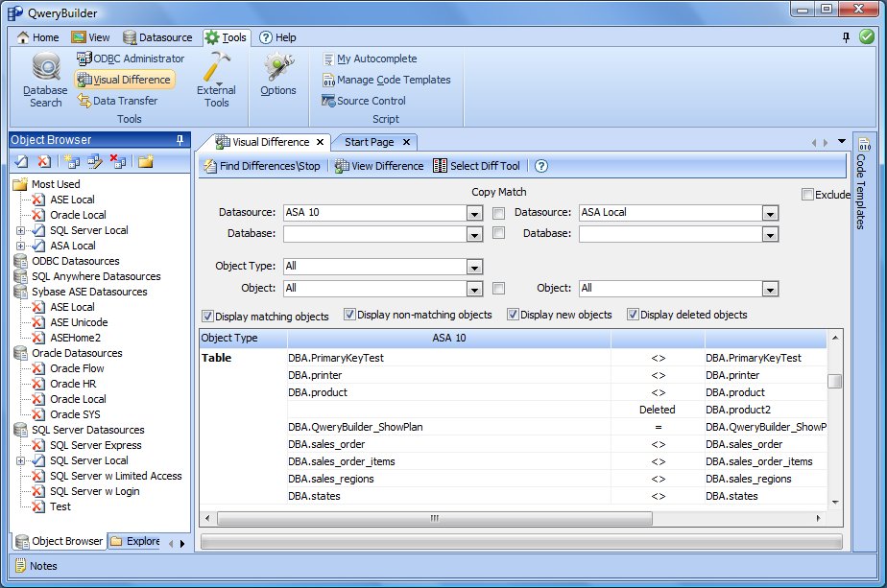Select Oracle HR datasource in tree
Viewport: 887px width, 588px height.
point(73,384)
